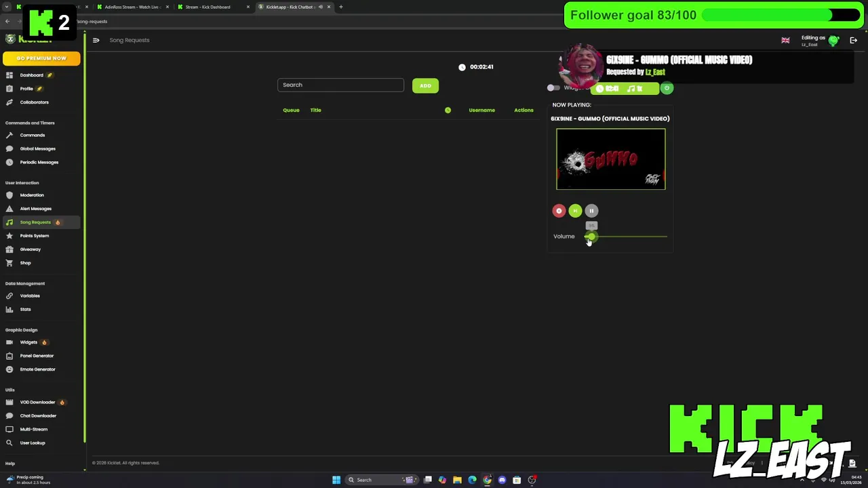
Task: Open the weather widget on taskbar
Action: (x=28, y=480)
